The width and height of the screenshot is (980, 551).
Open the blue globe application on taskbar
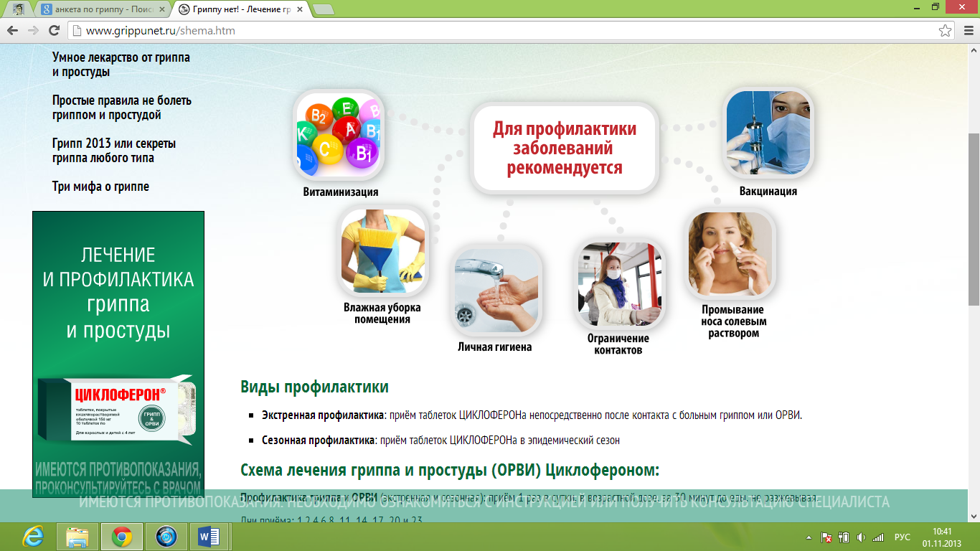tap(166, 537)
